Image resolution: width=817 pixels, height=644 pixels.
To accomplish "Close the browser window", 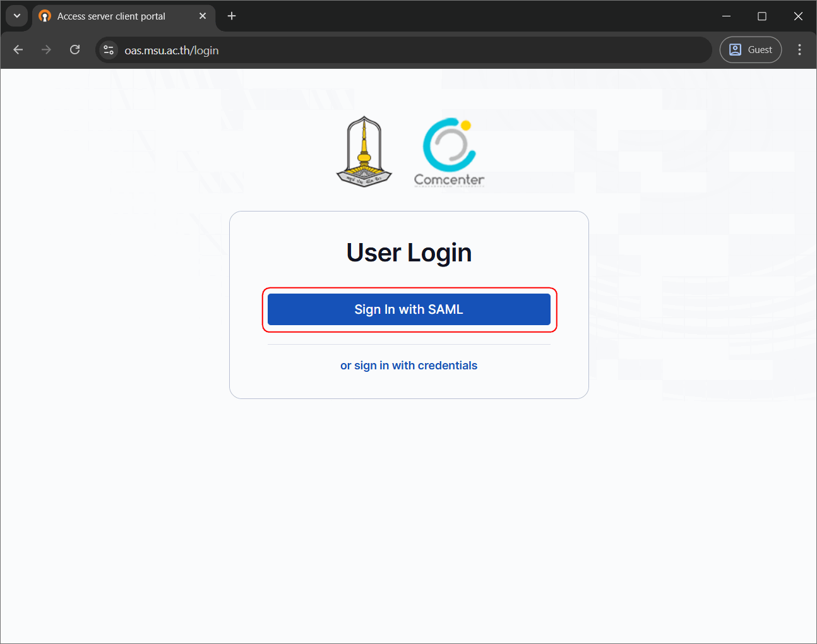I will pyautogui.click(x=798, y=16).
